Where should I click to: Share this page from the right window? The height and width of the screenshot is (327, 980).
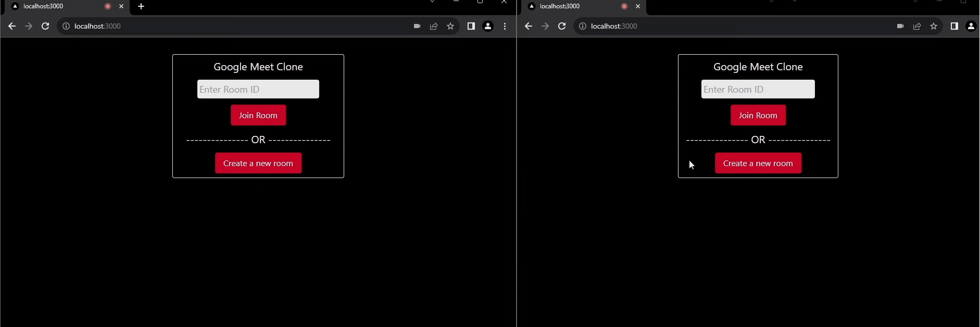point(917,26)
